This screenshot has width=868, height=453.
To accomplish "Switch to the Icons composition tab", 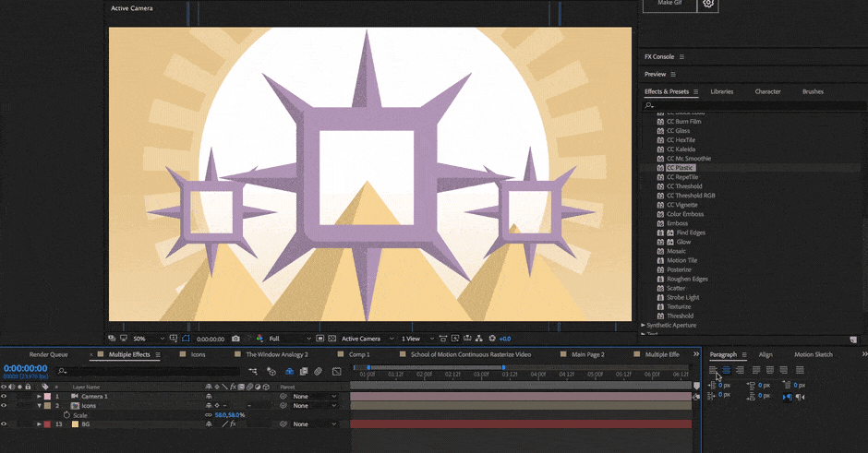I will 199,354.
